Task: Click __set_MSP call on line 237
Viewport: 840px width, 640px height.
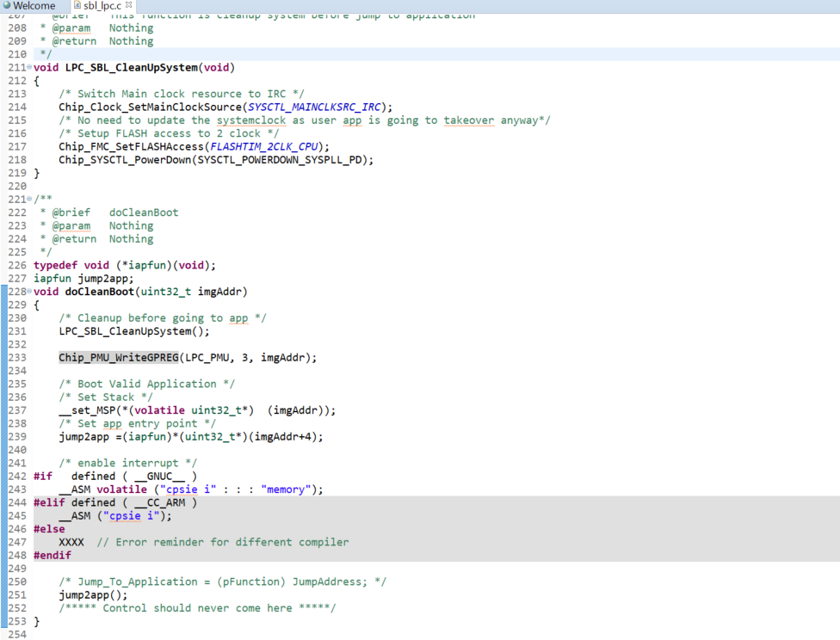Action: click(87, 410)
